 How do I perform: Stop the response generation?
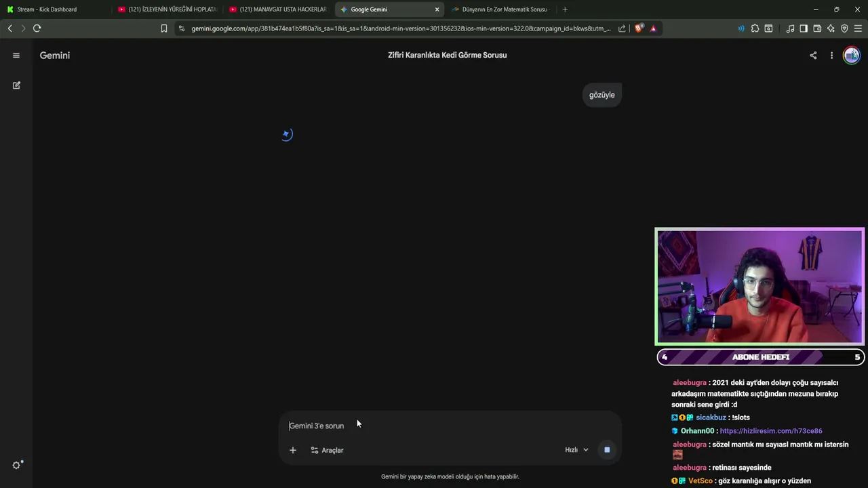(x=607, y=449)
